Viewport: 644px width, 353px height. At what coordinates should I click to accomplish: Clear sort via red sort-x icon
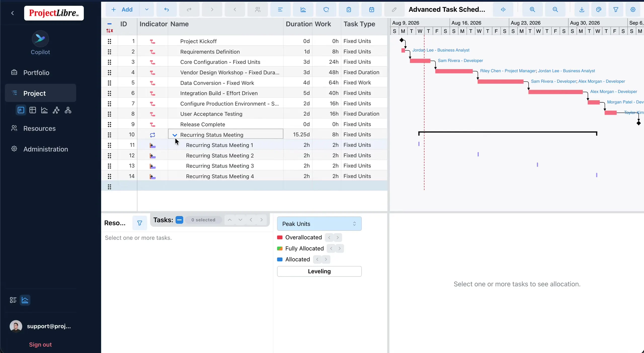109,31
